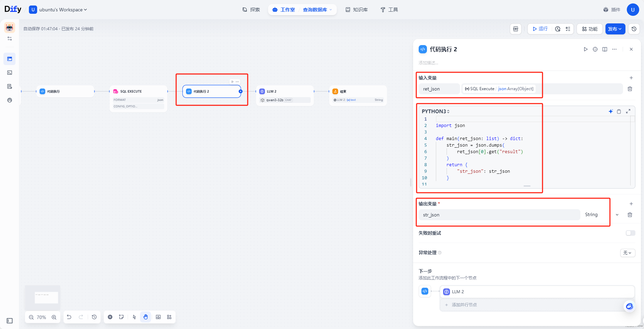
Task: Organize nodes with the layout icon
Action: (x=169, y=317)
